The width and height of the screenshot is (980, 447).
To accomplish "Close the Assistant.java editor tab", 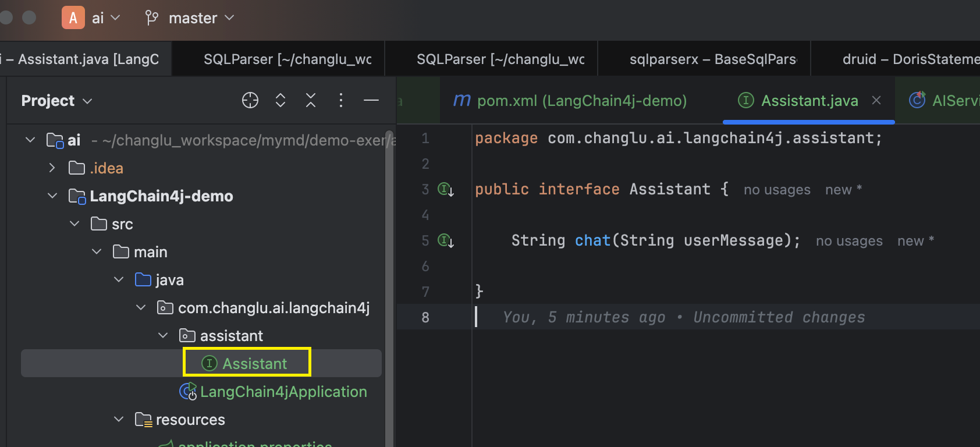I will pyautogui.click(x=876, y=101).
